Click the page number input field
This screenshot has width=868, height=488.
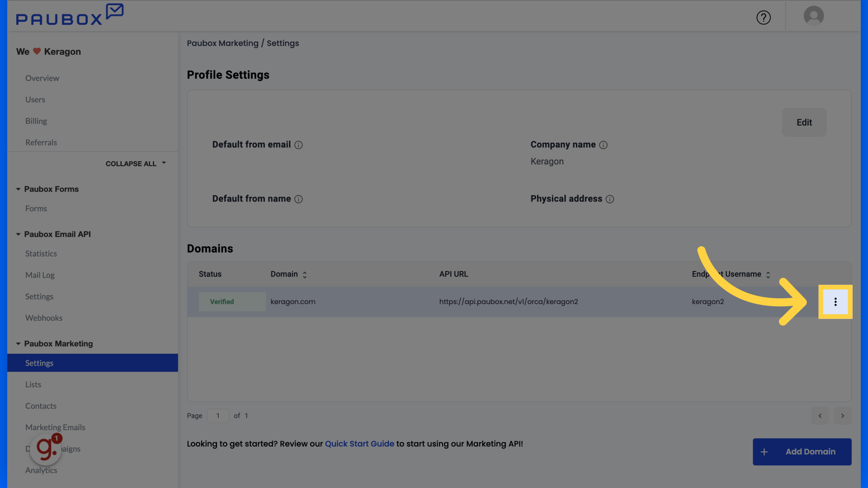tap(218, 416)
